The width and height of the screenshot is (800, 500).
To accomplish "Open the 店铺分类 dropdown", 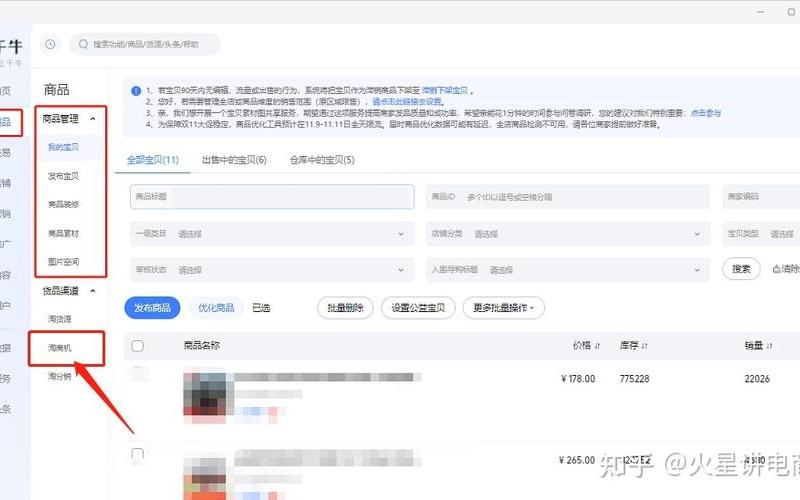I will 568,234.
